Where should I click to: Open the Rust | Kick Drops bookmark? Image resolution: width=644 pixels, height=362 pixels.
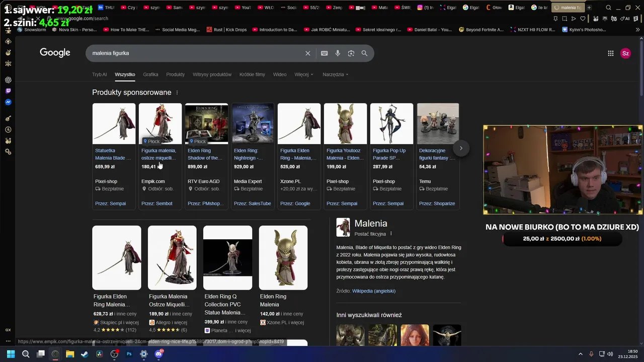226,30
